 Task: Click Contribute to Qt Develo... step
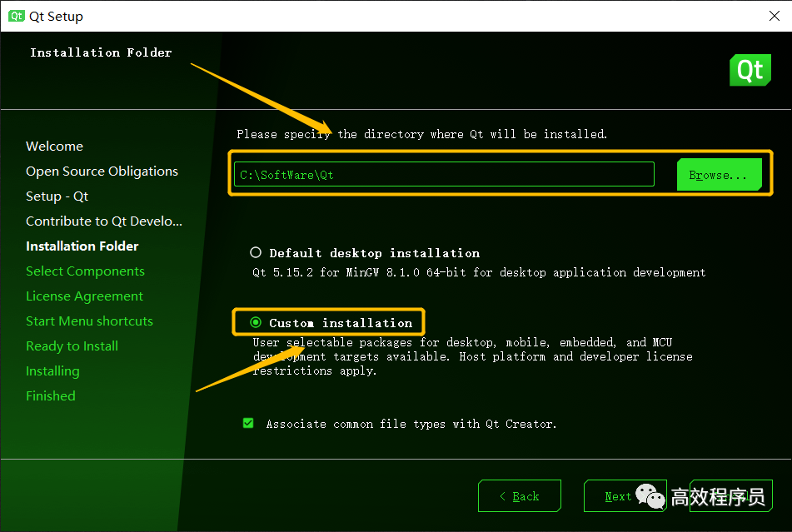click(x=104, y=221)
